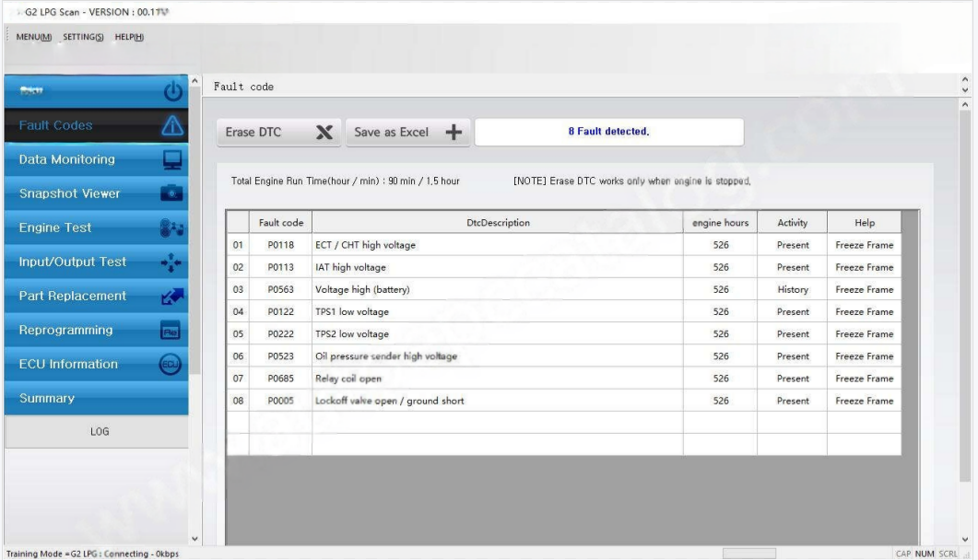
Task: Click the LOG button in sidebar
Action: point(96,431)
